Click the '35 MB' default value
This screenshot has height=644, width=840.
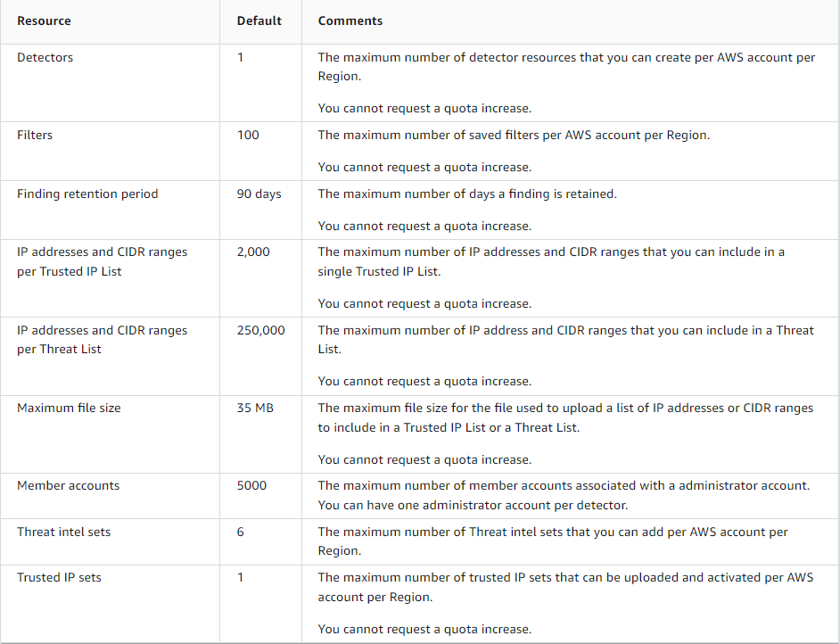(255, 409)
